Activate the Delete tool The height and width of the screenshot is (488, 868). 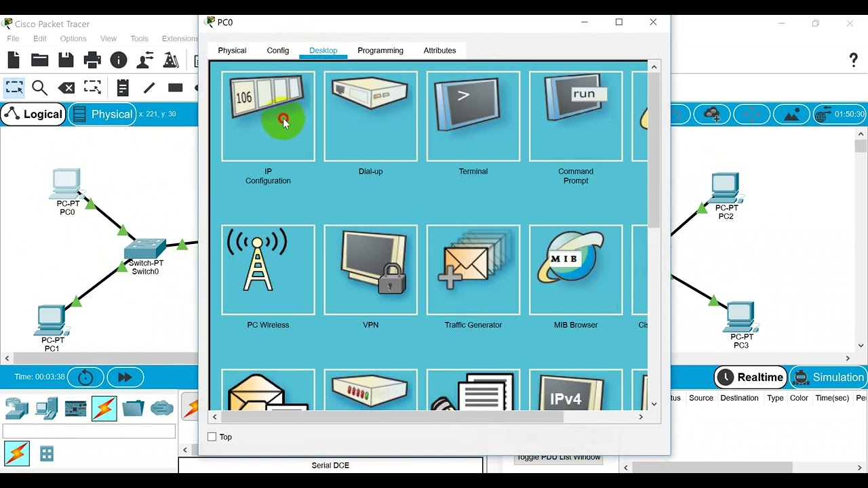pyautogui.click(x=66, y=87)
